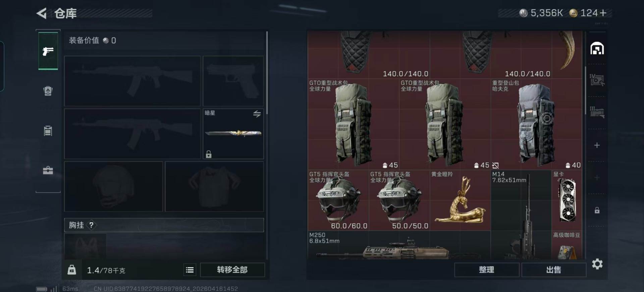This screenshot has height=292, width=644.
Task: Click the lock icon on 暗星 knife slot
Action: 209,154
